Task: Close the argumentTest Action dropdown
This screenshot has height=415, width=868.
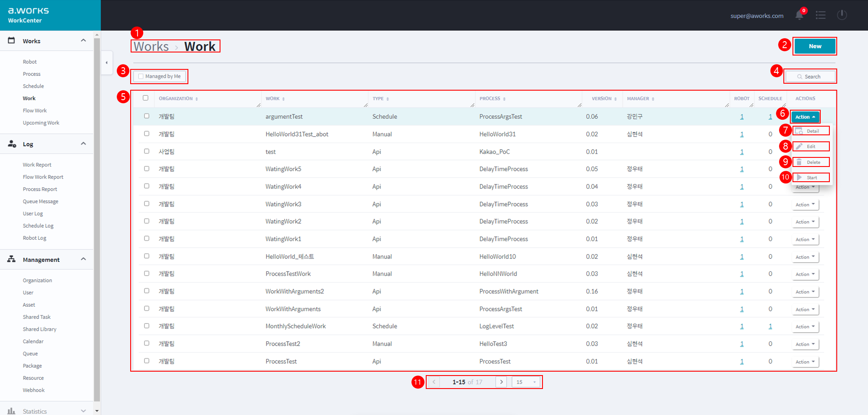Action: click(x=805, y=117)
